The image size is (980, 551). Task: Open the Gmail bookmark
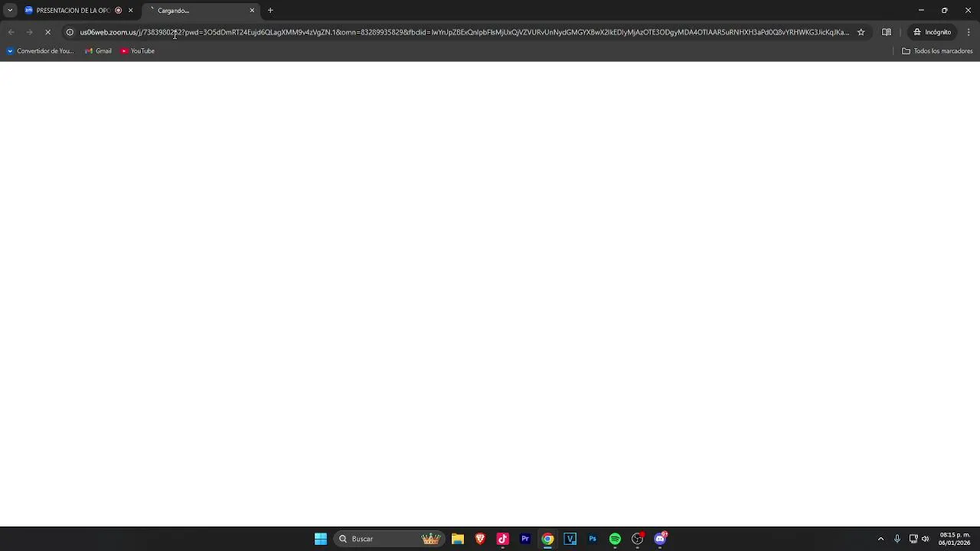pos(98,51)
